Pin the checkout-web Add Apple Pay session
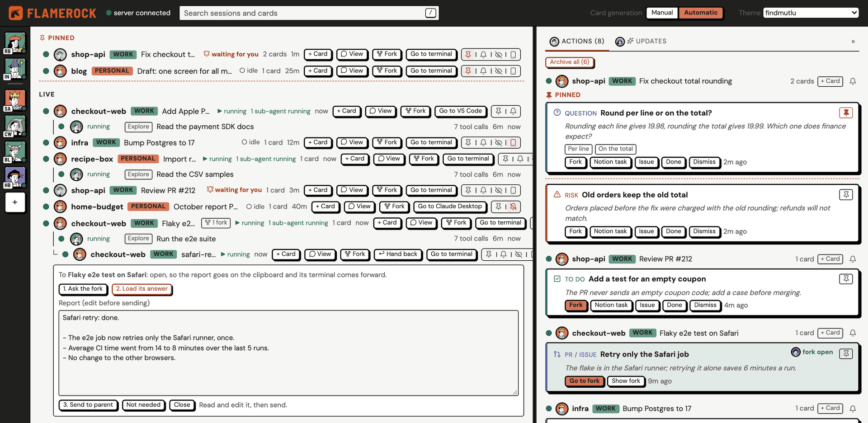868x423 pixels. pos(498,111)
